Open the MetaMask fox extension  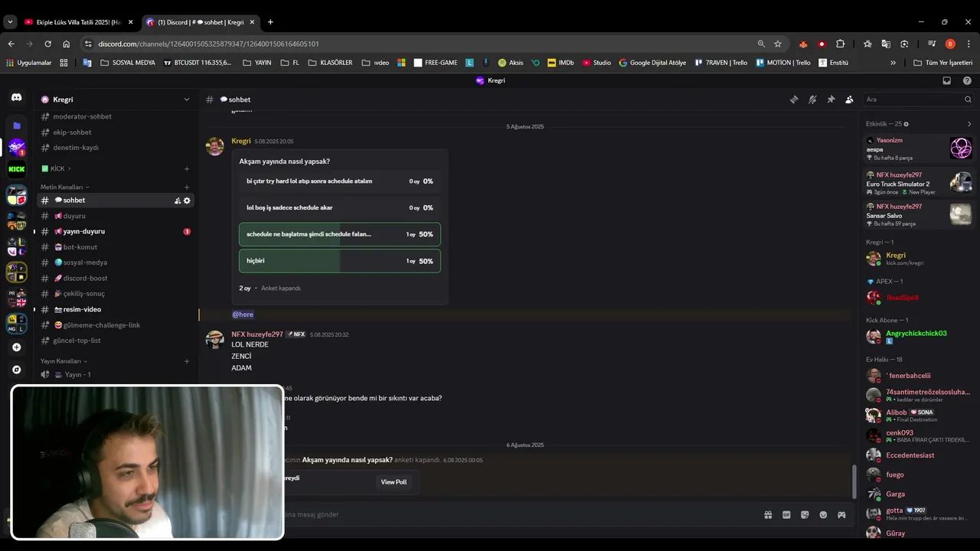pyautogui.click(x=803, y=44)
